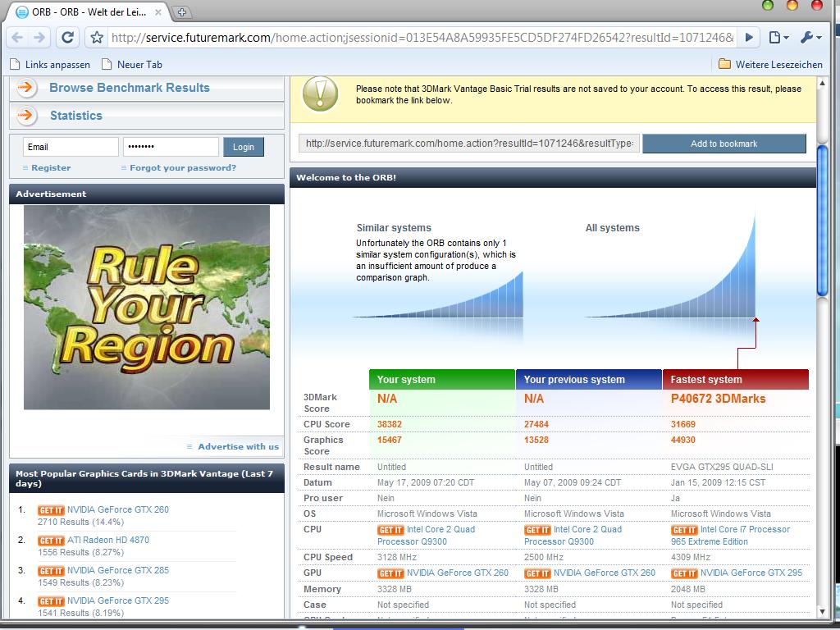Click the password input field
Viewport: 840px width, 630px height.
[x=171, y=147]
